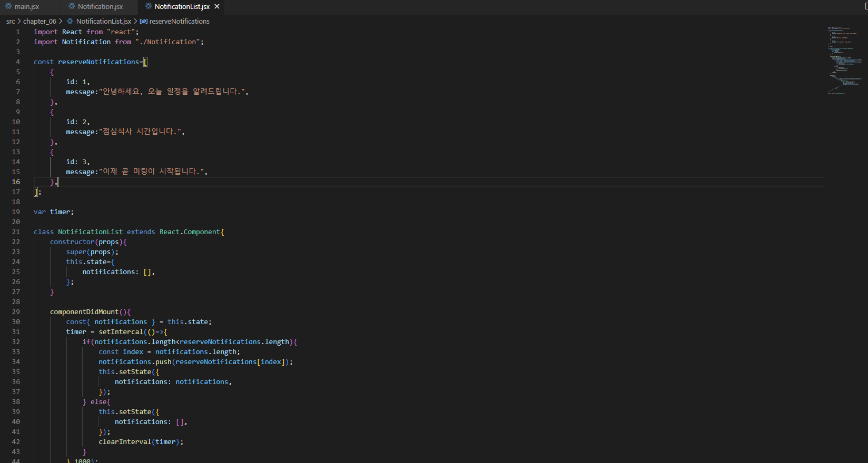Click 'id: 2,' on line 10
868x463 pixels.
(x=78, y=122)
